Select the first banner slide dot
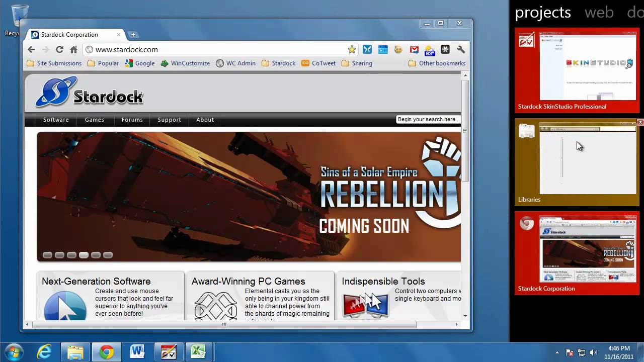644x362 pixels. [47, 255]
